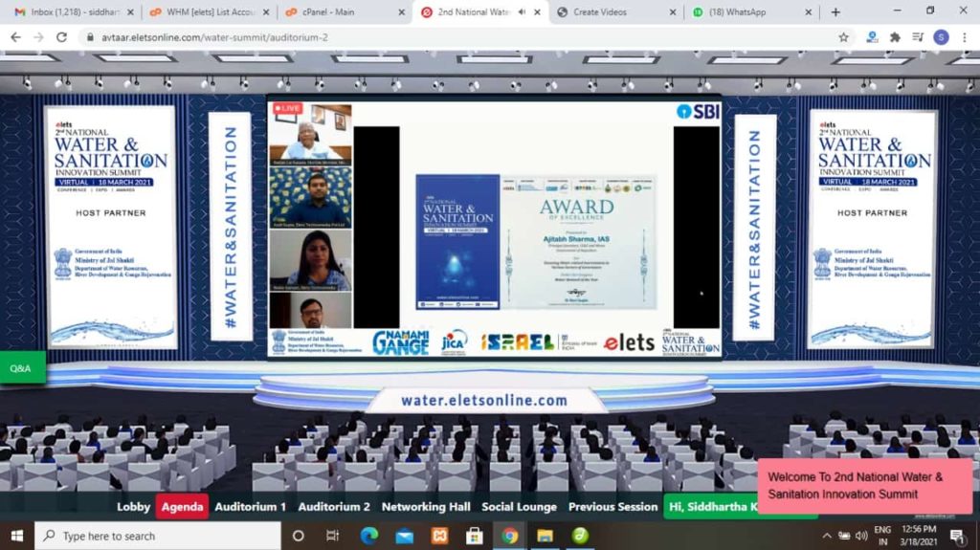Go to the Lobby

133,507
